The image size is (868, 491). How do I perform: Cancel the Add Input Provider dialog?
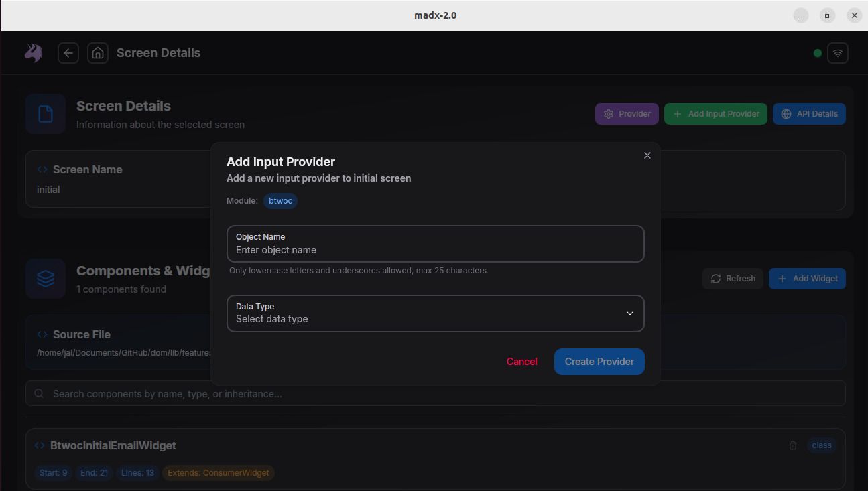(x=521, y=362)
